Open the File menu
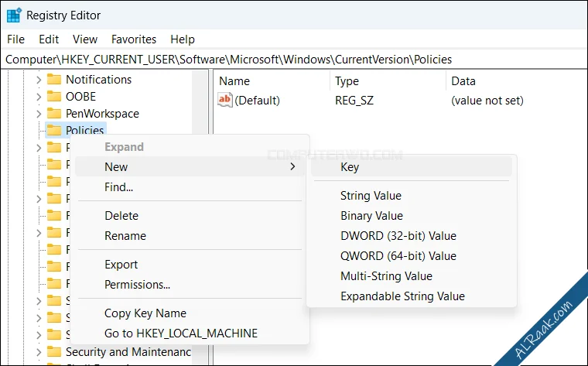The image size is (588, 366). (15, 39)
